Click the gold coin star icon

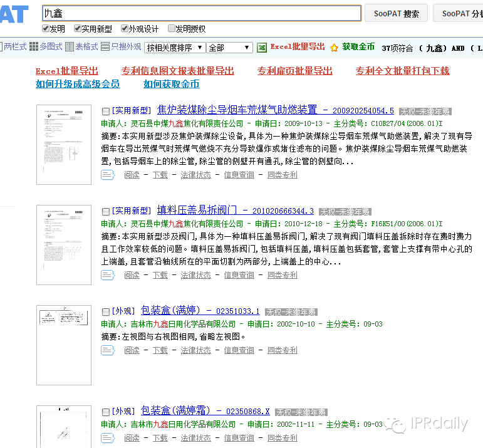(x=335, y=48)
